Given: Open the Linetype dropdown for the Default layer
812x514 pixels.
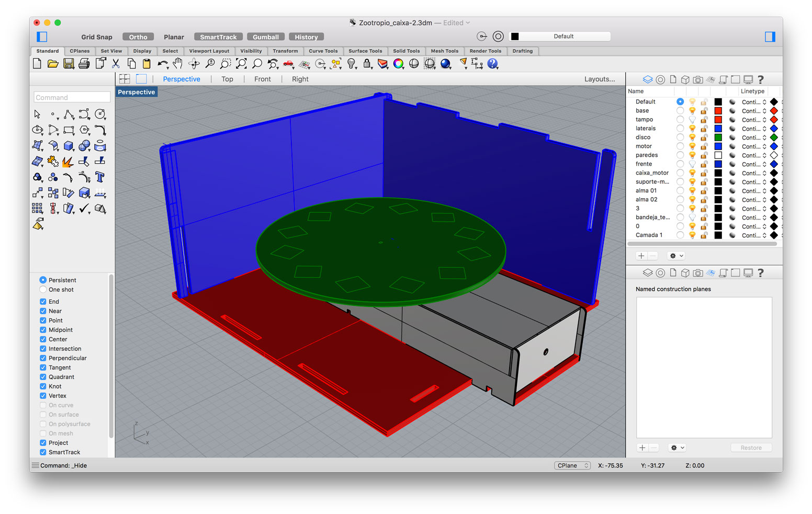Looking at the screenshot, I should pos(754,102).
